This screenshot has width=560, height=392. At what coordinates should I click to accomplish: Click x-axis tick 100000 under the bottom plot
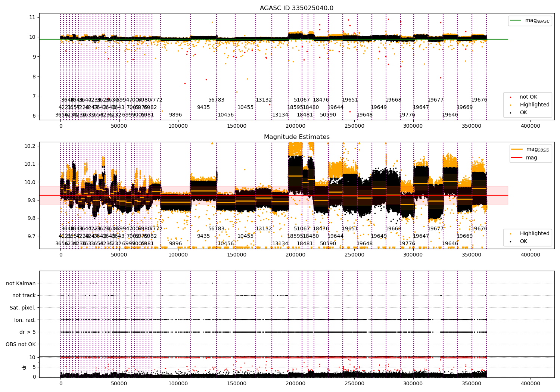click(178, 383)
